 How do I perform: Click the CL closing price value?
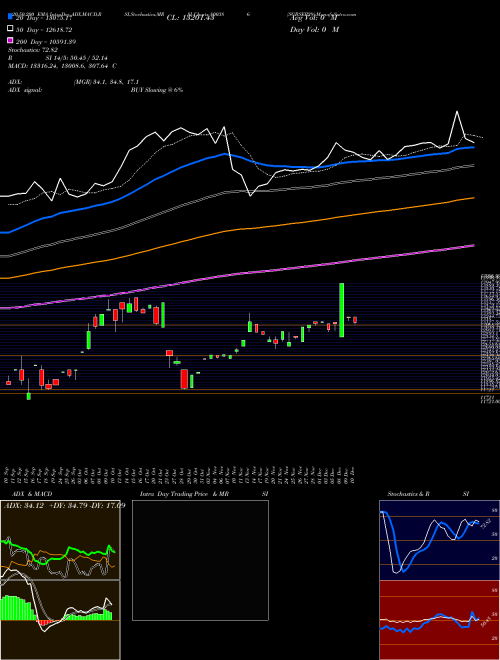[x=190, y=18]
